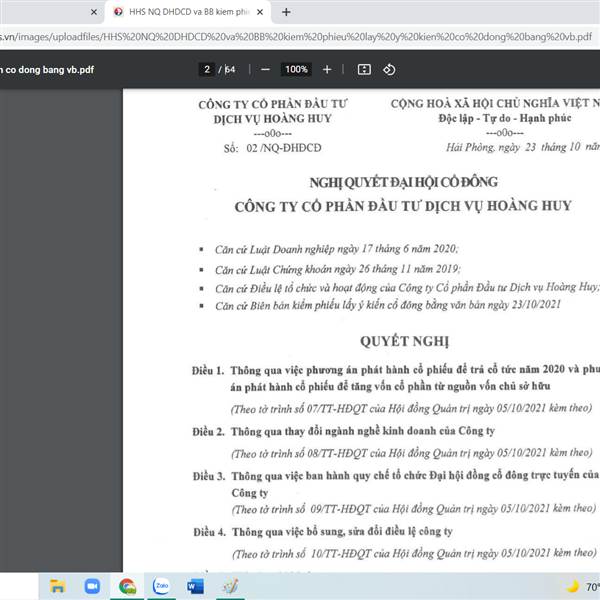Close the unnamed tab beside the HHS tab

tap(94, 12)
